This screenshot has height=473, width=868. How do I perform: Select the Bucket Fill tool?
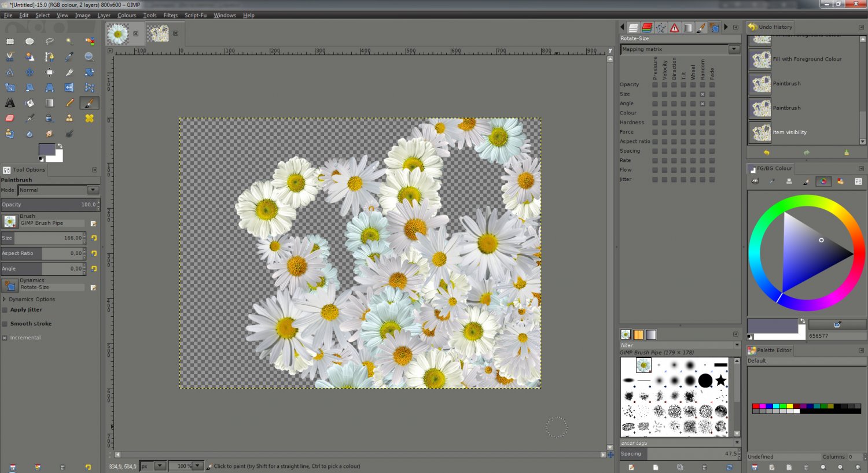[x=30, y=103]
